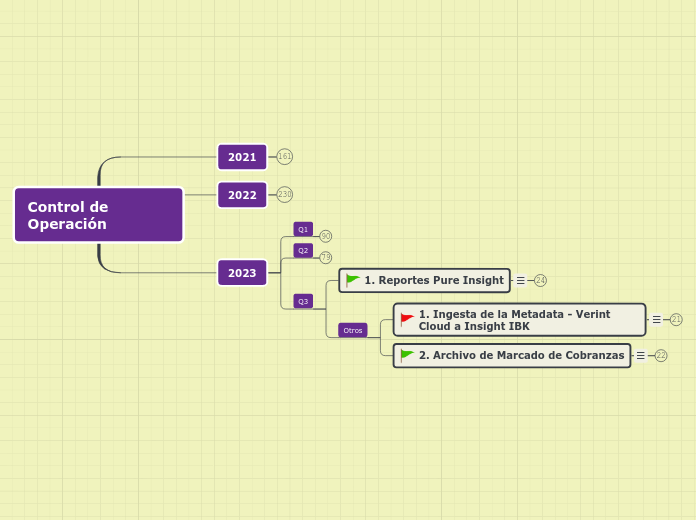Select the 2022 node
696x520 pixels.
point(242,195)
